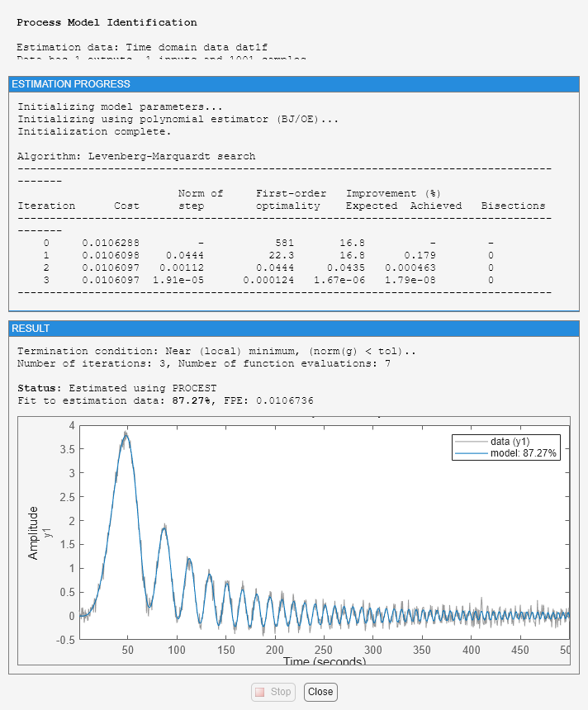Click norm of step value 0.0444
588x710 pixels.
(184, 255)
